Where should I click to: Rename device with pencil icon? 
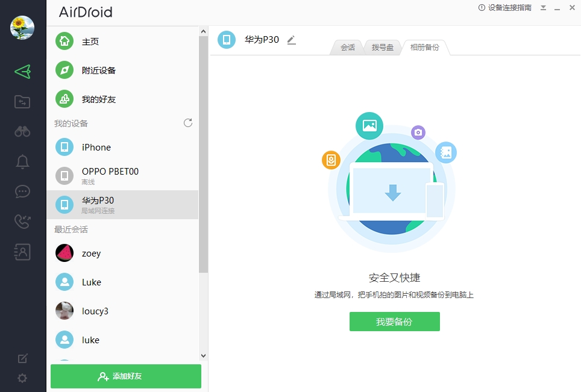(292, 40)
